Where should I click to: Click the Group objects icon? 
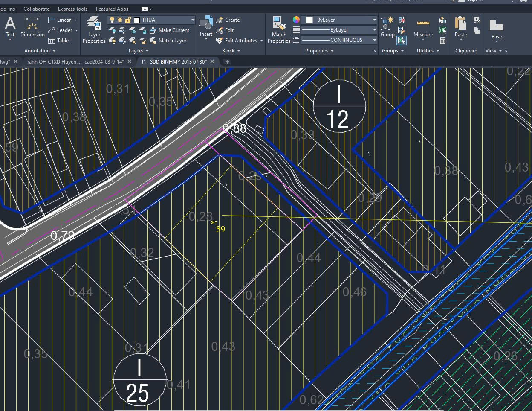click(x=387, y=27)
